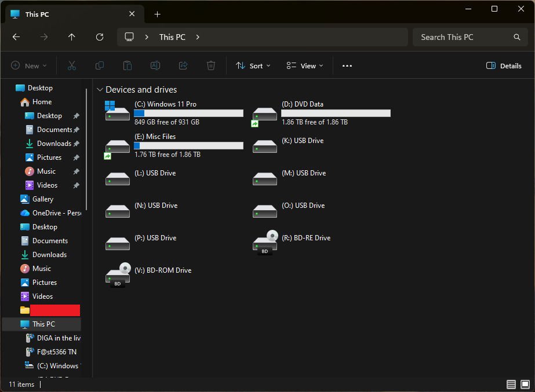Click "849 GB free of 931 GB" text
The image size is (535, 392).
coord(167,122)
